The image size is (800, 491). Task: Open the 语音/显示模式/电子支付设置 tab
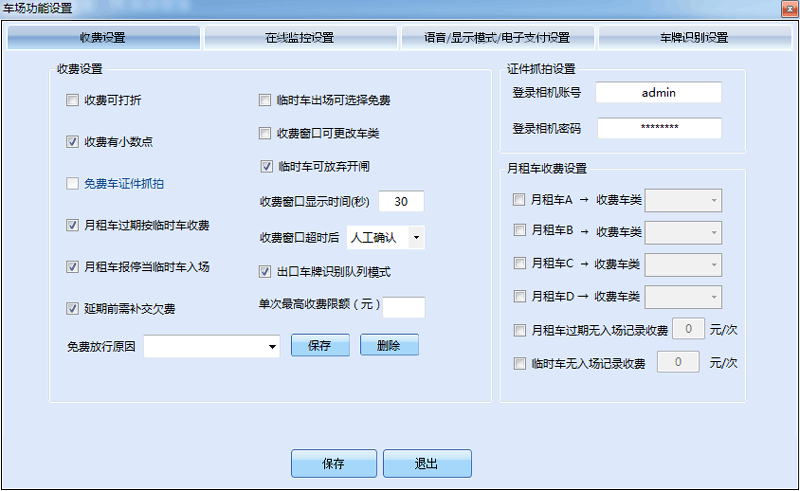point(496,38)
